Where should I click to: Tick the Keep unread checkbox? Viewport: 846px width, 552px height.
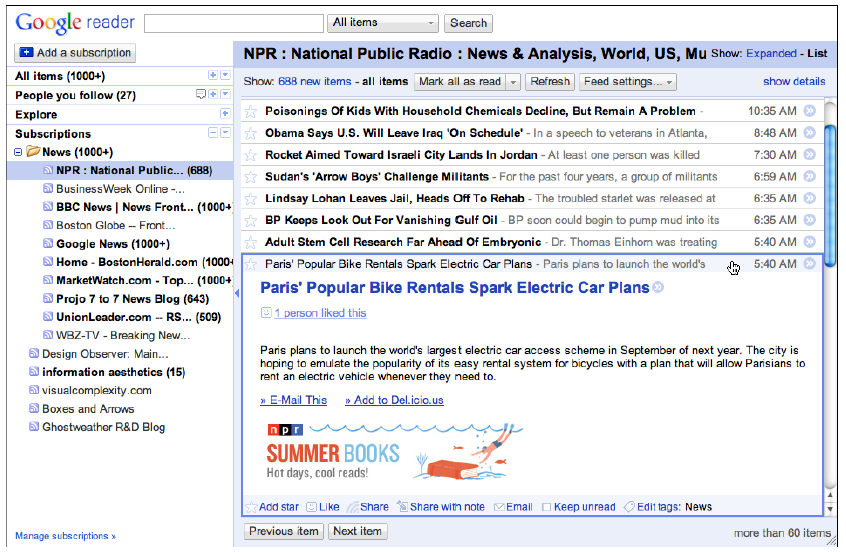click(547, 507)
